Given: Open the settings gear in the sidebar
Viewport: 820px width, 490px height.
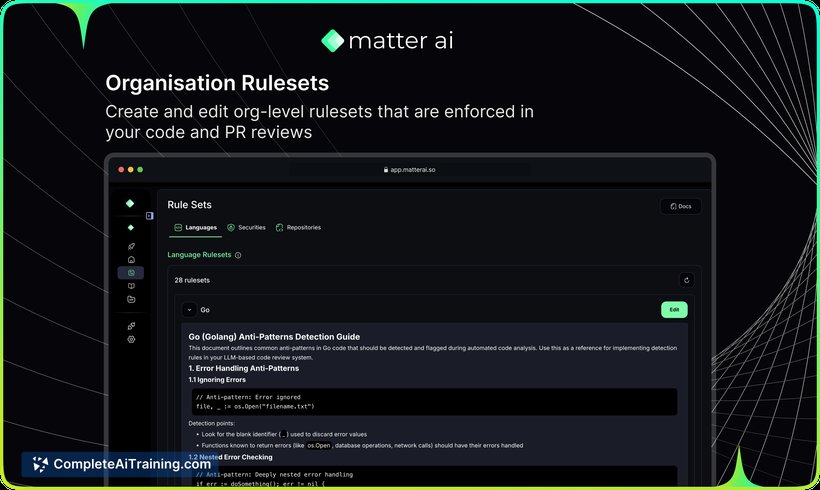Looking at the screenshot, I should [x=131, y=339].
